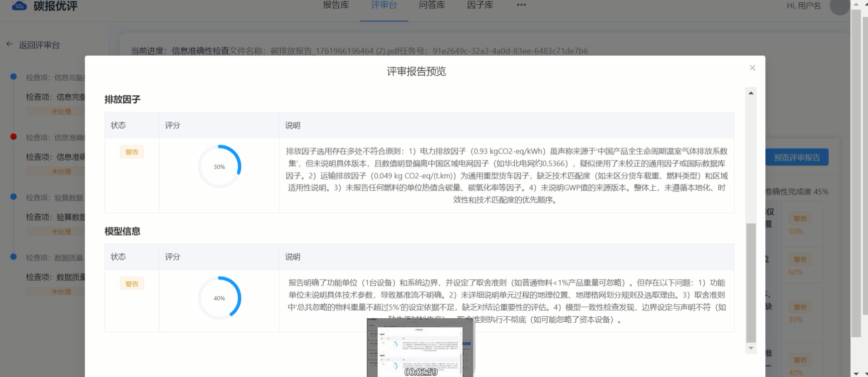
Task: Click the 30% score progress circle
Action: pos(220,167)
